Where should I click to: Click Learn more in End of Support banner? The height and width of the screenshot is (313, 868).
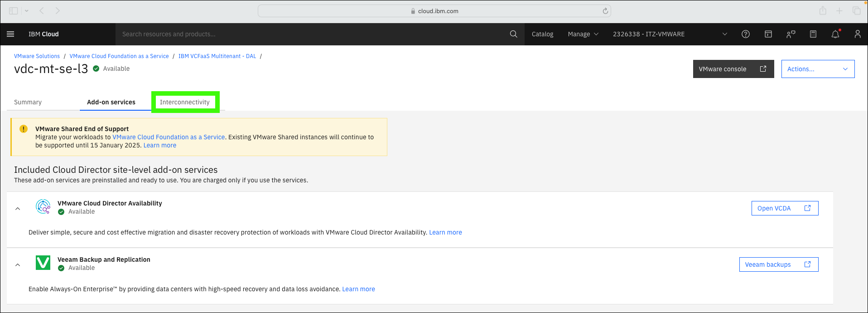click(x=160, y=145)
